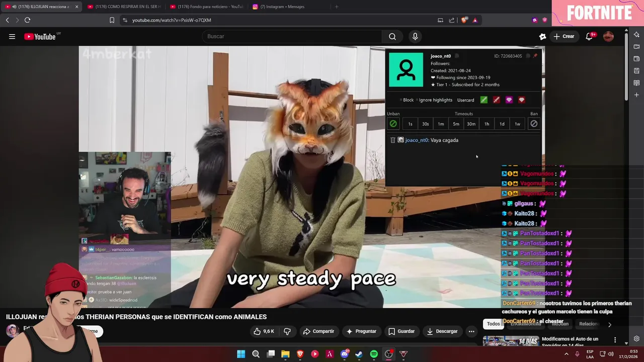Viewport: 644px width, 362px height.
Task: Go to the YouTube home logo
Action: [40, 36]
